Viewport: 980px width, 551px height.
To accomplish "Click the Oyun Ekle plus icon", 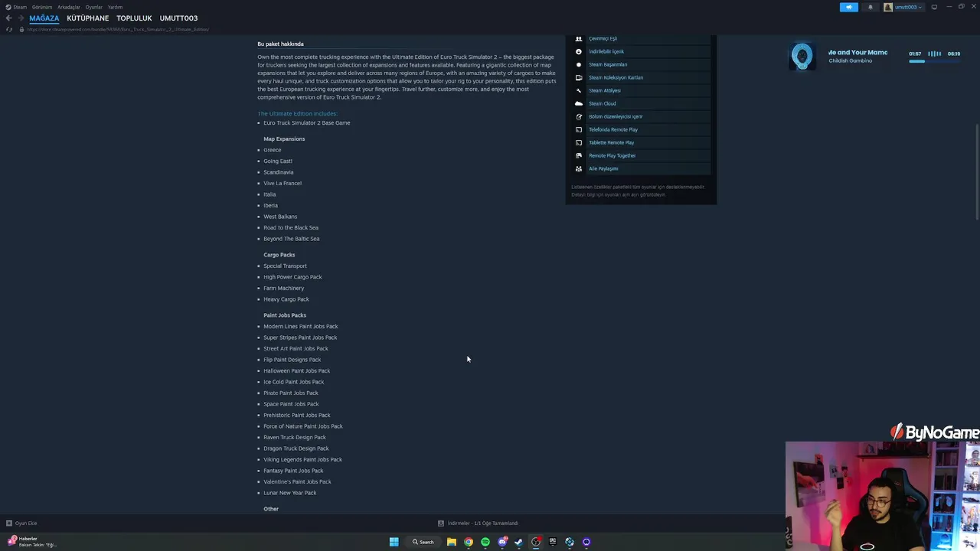I will (9, 523).
